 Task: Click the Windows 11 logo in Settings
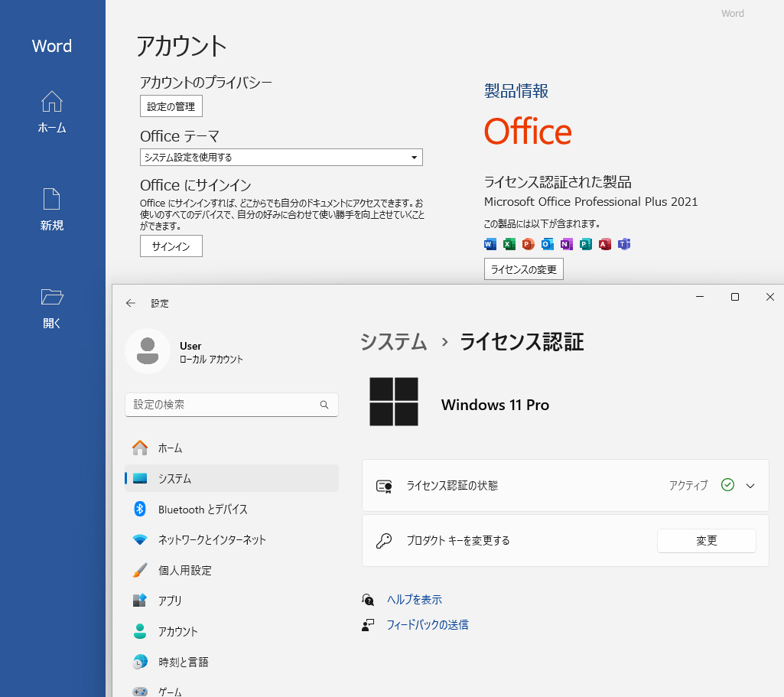pyautogui.click(x=393, y=402)
